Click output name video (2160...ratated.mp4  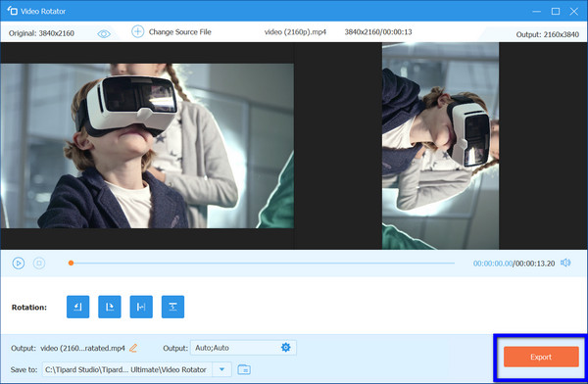[x=82, y=348]
